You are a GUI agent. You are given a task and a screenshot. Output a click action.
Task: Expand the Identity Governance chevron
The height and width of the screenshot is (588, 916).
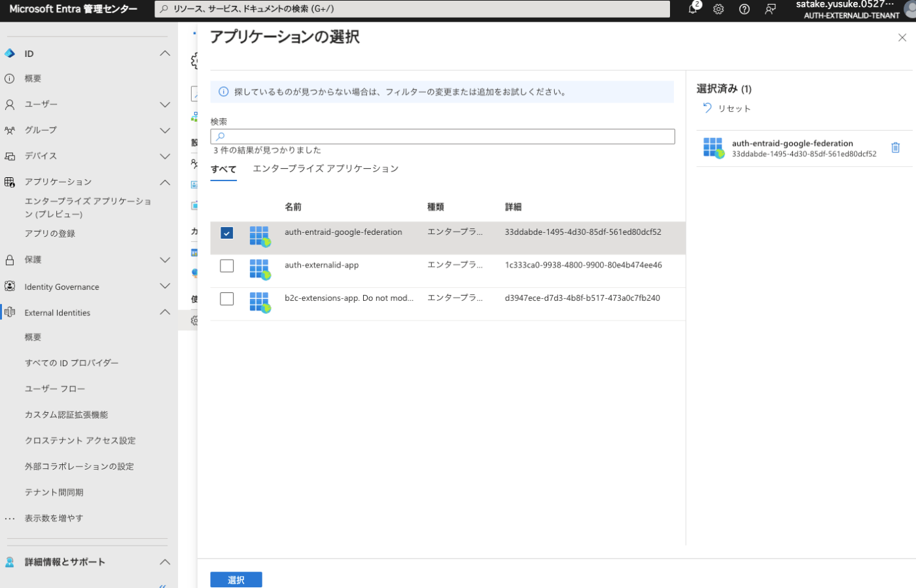pos(165,286)
